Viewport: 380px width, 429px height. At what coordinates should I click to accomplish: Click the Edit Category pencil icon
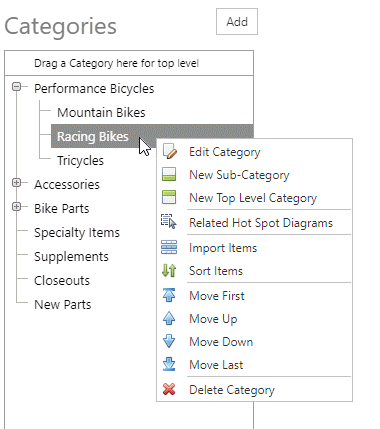pos(169,151)
